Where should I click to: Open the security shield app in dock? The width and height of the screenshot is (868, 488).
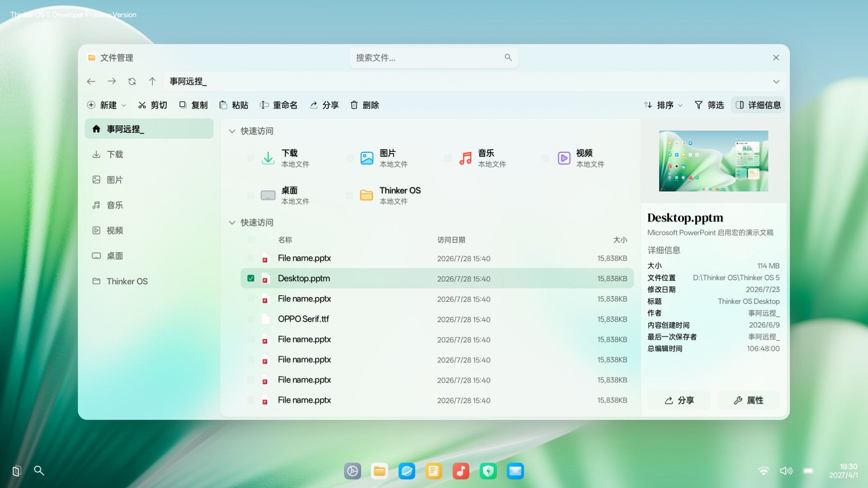(488, 471)
